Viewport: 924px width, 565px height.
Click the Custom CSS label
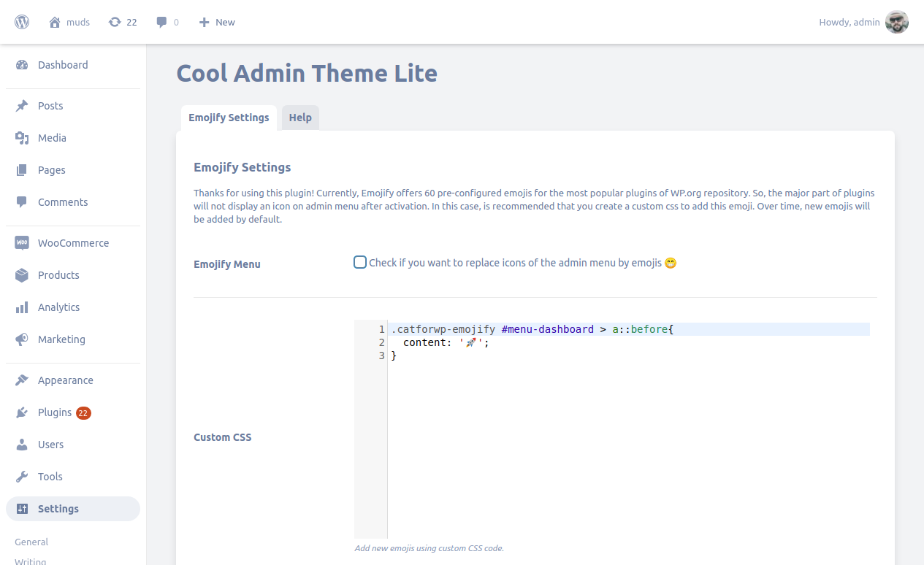pos(223,437)
